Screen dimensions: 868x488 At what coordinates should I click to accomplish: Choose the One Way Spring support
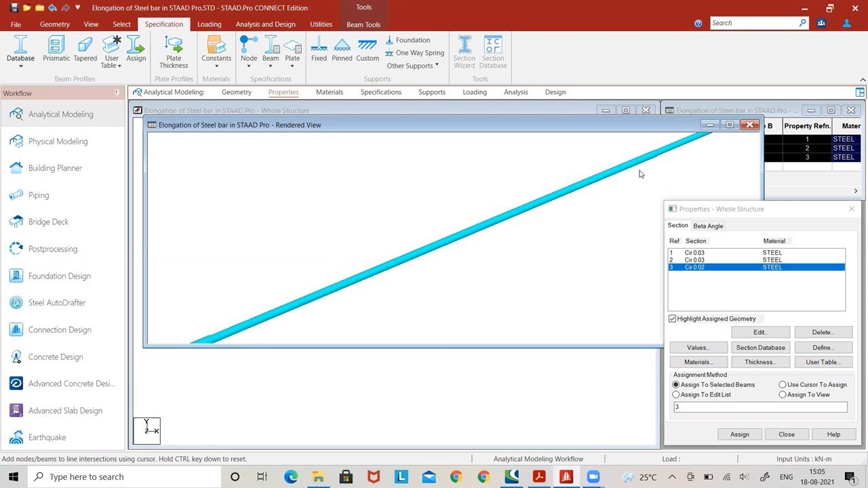coord(414,53)
